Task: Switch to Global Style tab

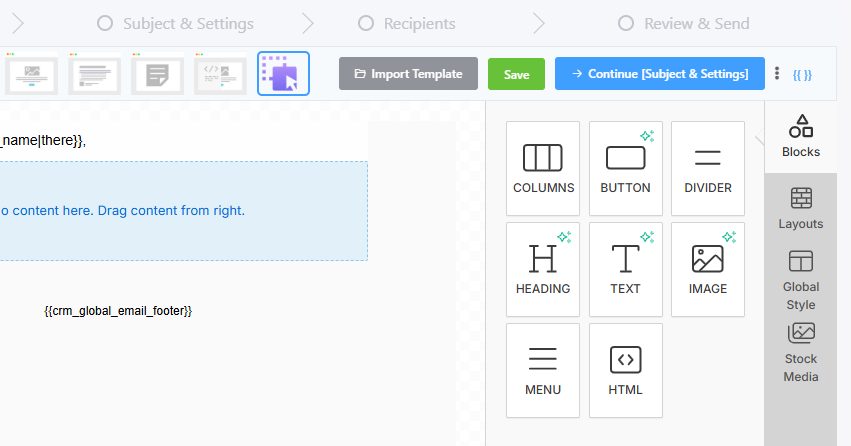Action: [800, 280]
